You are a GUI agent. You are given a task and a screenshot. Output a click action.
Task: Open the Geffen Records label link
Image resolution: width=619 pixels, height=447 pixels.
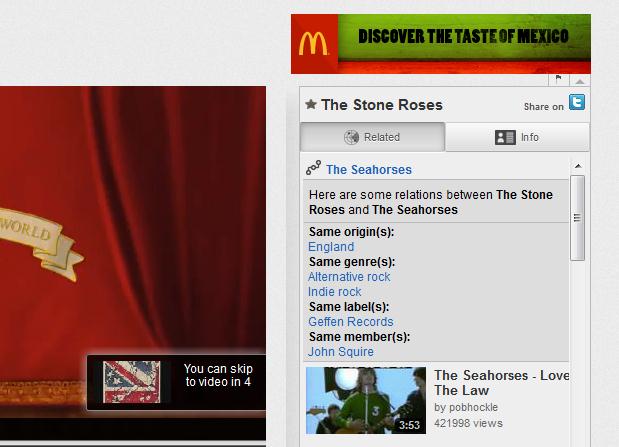[x=351, y=322]
